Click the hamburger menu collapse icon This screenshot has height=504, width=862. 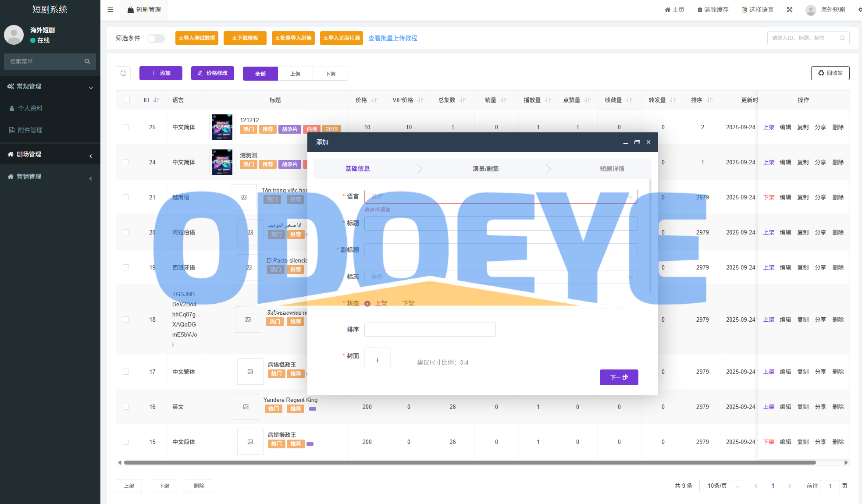[x=110, y=10]
